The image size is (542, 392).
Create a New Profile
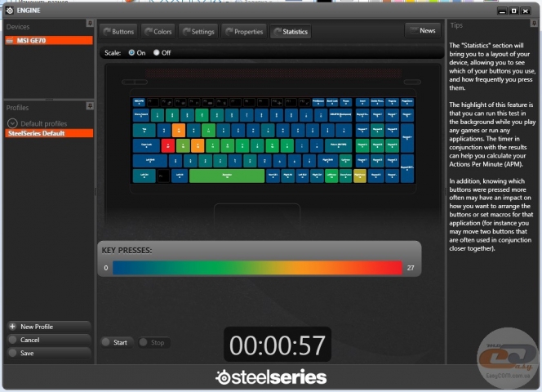(x=49, y=327)
